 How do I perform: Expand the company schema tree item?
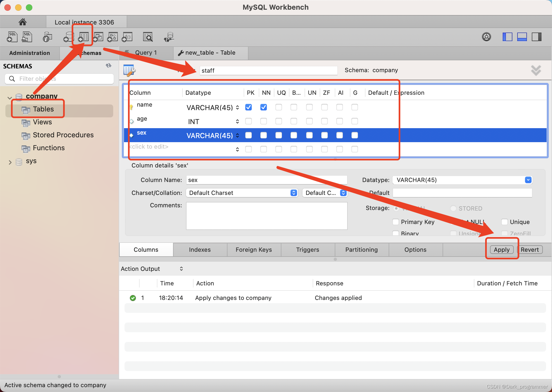(x=9, y=96)
